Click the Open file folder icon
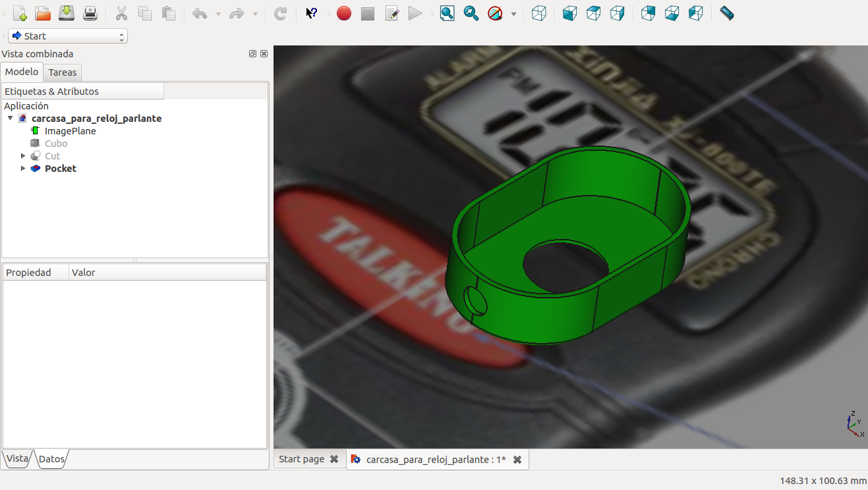 pos(43,13)
